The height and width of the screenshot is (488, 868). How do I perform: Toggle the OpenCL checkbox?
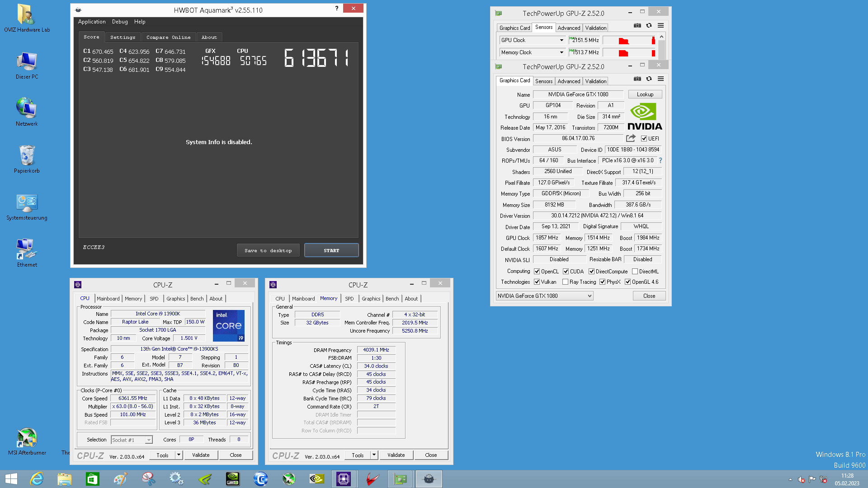coord(537,272)
